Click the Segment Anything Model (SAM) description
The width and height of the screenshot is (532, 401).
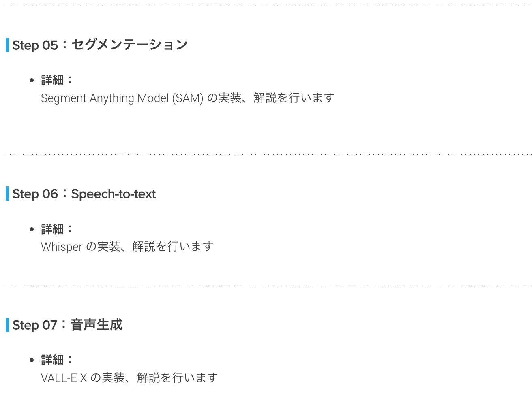[x=187, y=98]
